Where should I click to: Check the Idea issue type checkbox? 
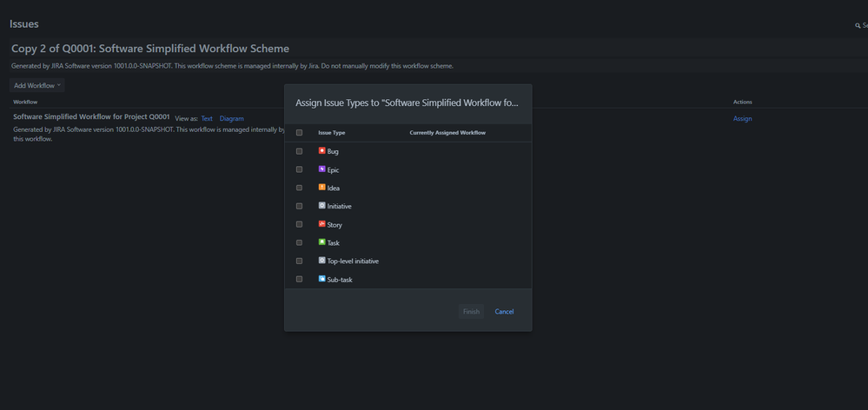(299, 188)
